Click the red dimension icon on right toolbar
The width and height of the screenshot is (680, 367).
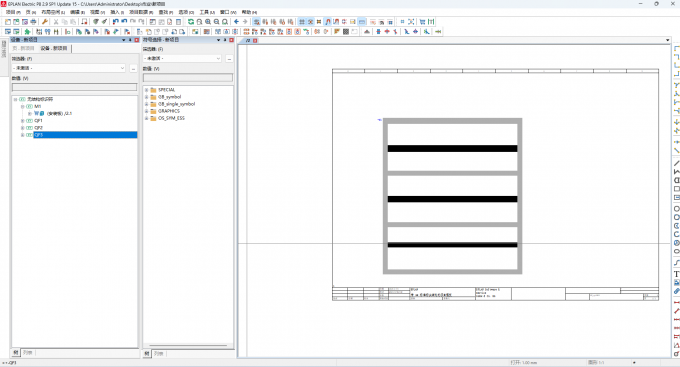pos(676,302)
